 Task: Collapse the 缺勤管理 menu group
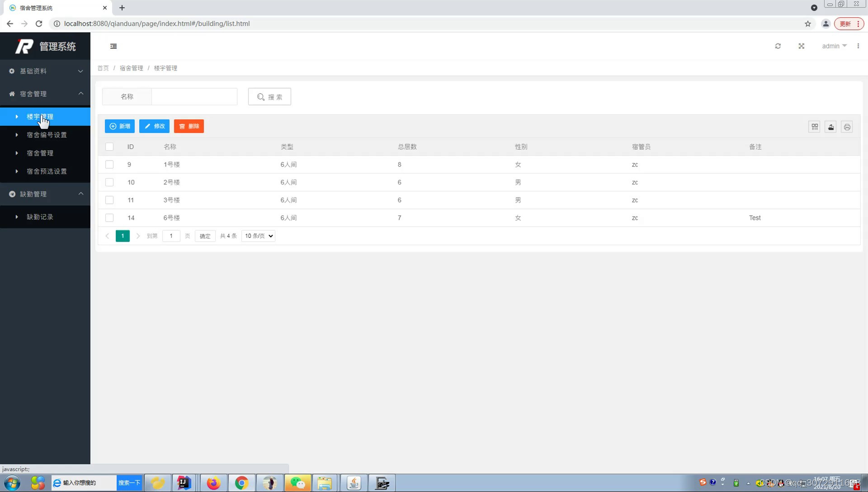[45, 194]
